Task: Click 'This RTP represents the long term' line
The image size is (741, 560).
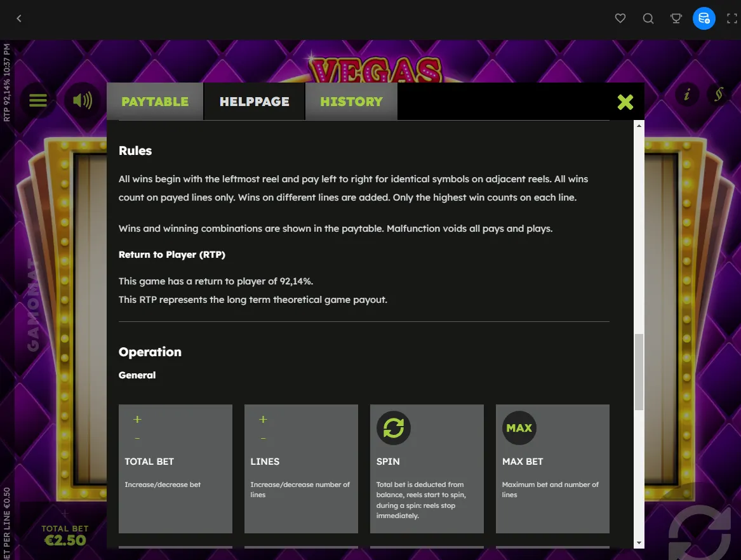Action: coord(253,300)
